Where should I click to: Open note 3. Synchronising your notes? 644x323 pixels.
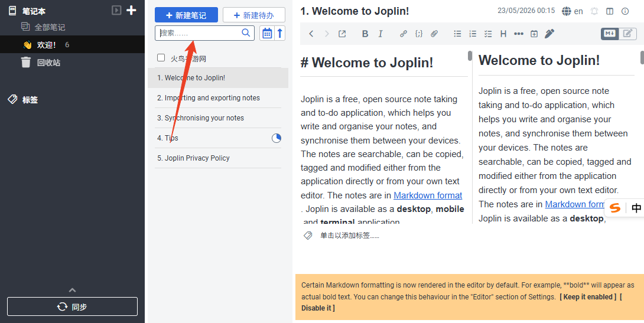point(218,118)
